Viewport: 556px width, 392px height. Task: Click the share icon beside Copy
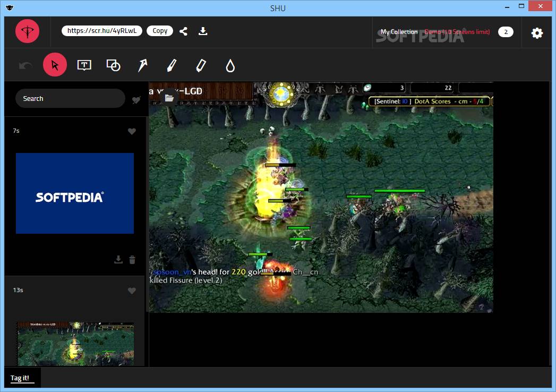183,31
